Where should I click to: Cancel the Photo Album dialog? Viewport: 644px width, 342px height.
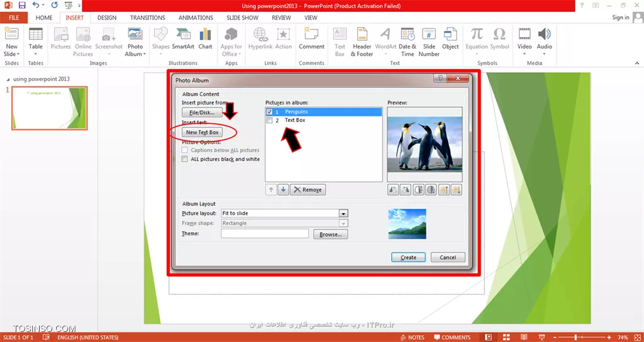448,257
